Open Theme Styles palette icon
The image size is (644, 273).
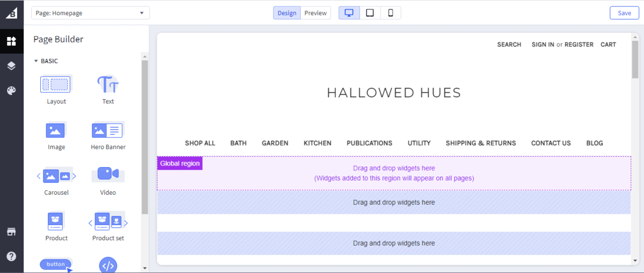pyautogui.click(x=11, y=91)
